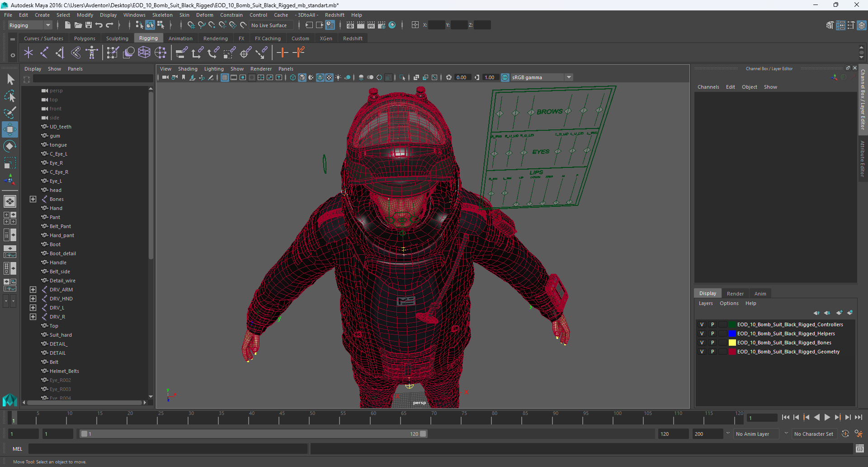Image resolution: width=868 pixels, height=467 pixels.
Task: Click the Save Scene icon
Action: 89,25
